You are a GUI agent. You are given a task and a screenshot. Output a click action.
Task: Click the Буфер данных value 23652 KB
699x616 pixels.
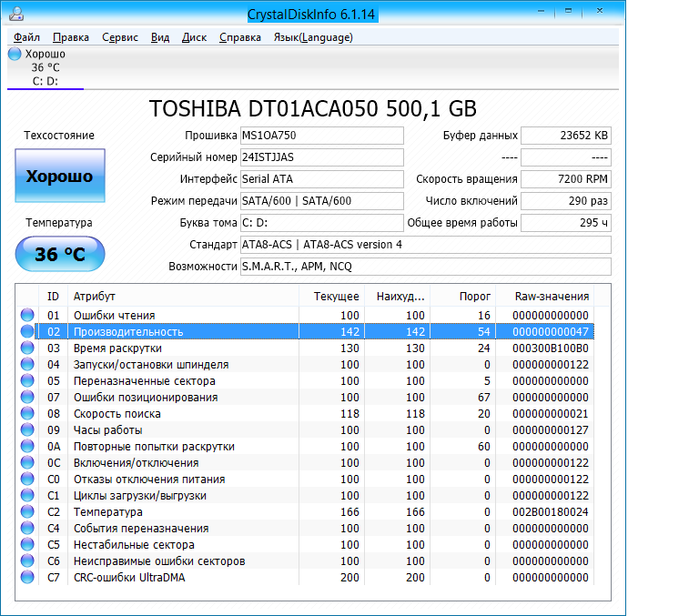[x=566, y=136]
